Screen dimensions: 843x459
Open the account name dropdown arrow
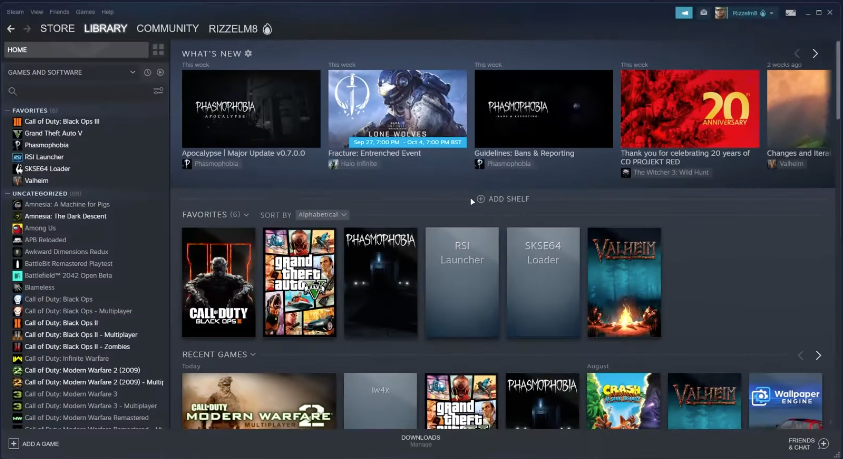coord(771,13)
